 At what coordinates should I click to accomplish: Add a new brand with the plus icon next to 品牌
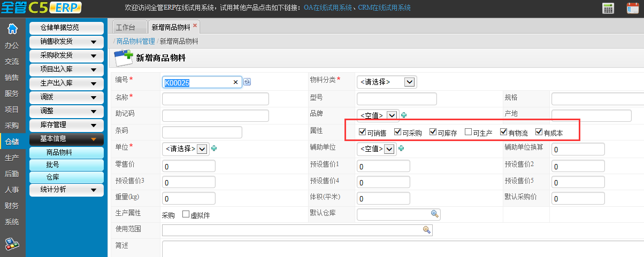click(x=404, y=115)
